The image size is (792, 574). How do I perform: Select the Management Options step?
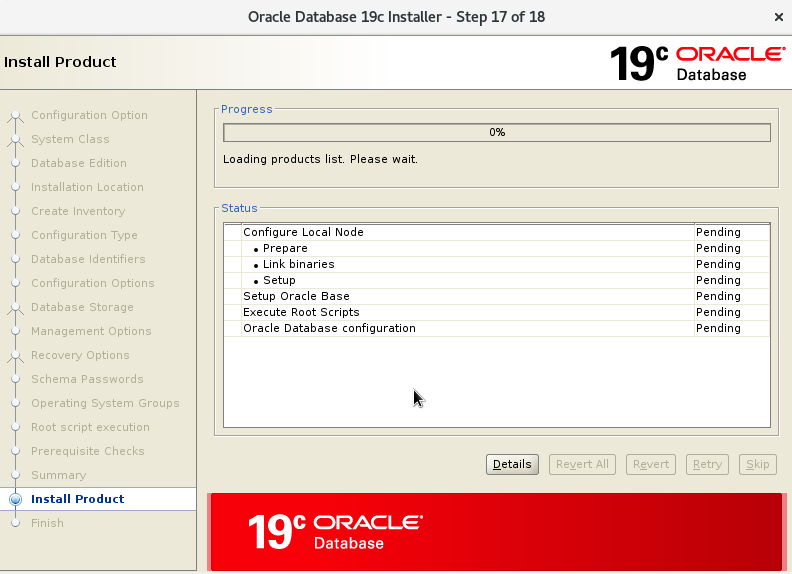coord(91,331)
